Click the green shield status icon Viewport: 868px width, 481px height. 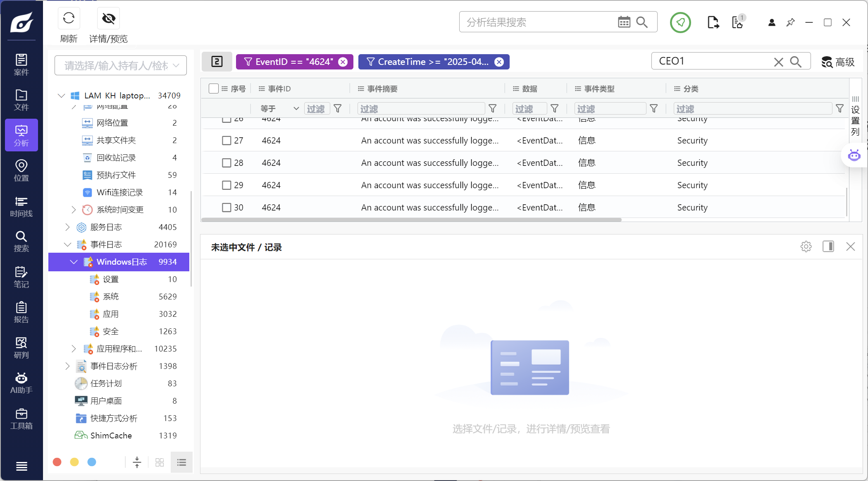click(x=680, y=22)
